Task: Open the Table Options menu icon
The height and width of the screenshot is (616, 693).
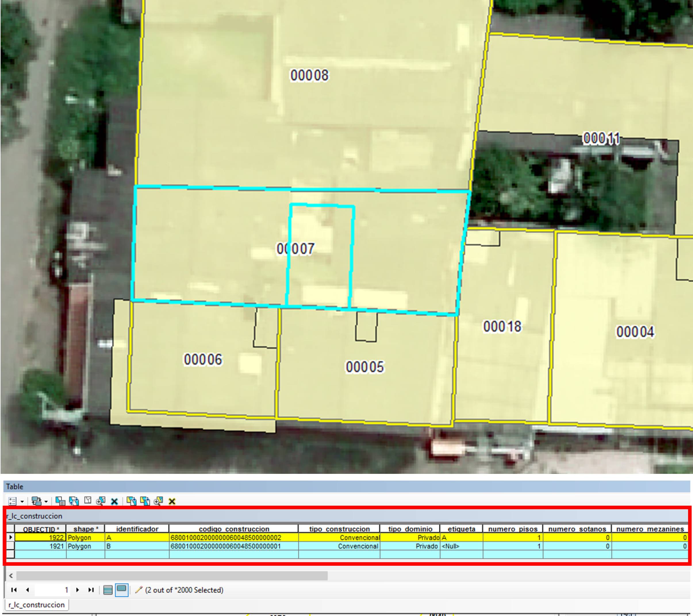Action: [12, 501]
